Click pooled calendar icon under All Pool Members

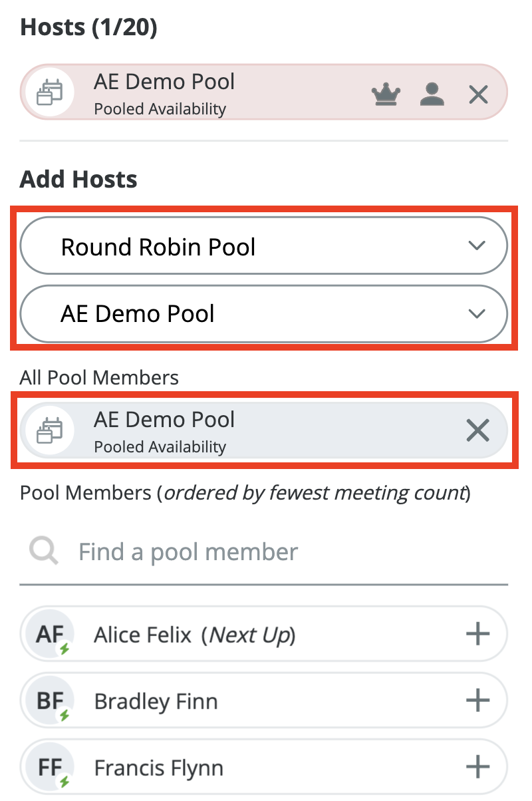49,430
